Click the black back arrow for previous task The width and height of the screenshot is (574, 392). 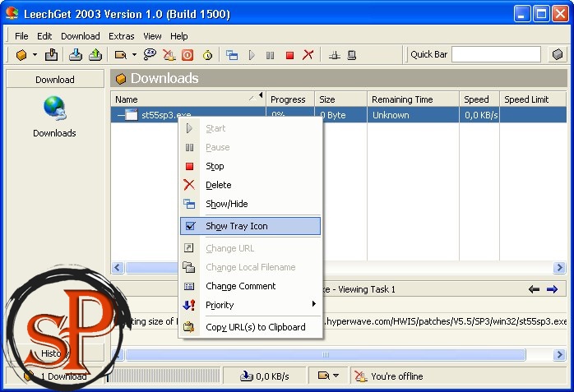(x=535, y=289)
